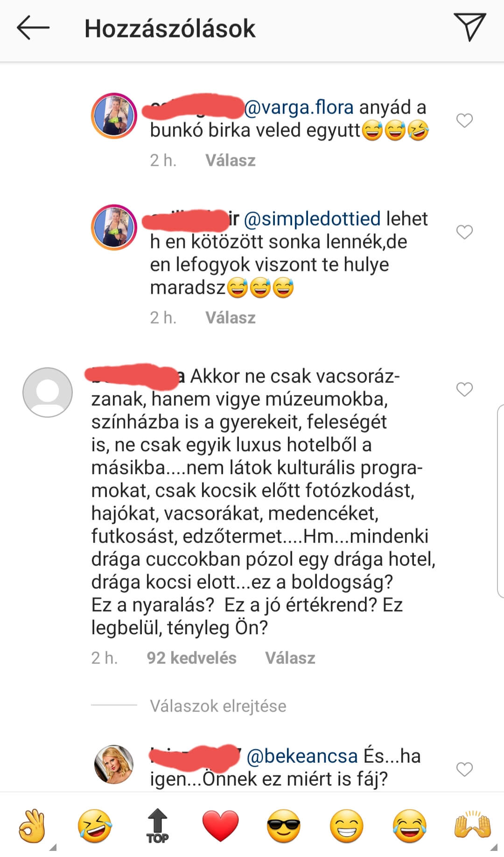View the 92 kedvelés likes list
504x857 pixels.
click(191, 658)
